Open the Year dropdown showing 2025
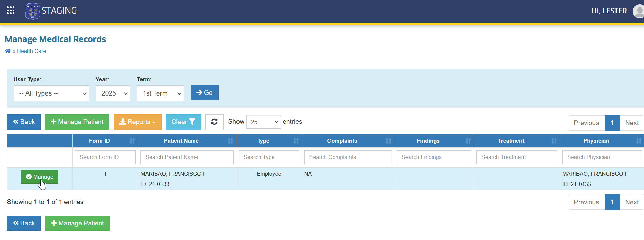Image resolution: width=644 pixels, height=240 pixels. (113, 93)
